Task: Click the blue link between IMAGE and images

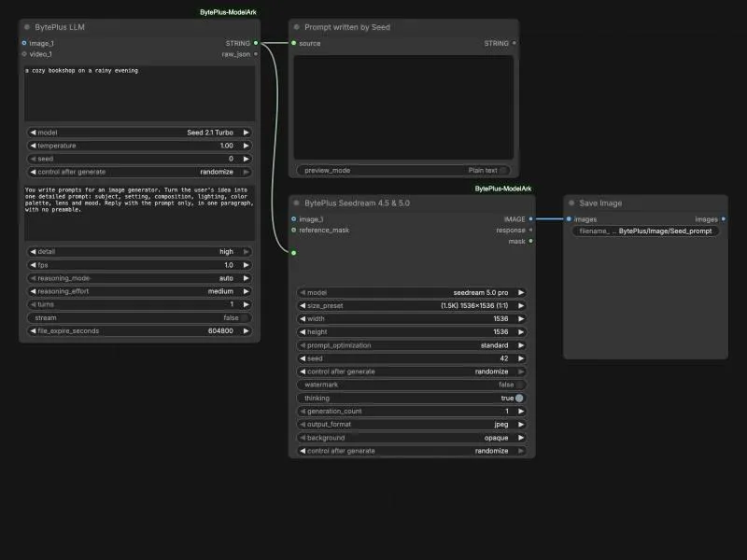Action: pyautogui.click(x=550, y=219)
